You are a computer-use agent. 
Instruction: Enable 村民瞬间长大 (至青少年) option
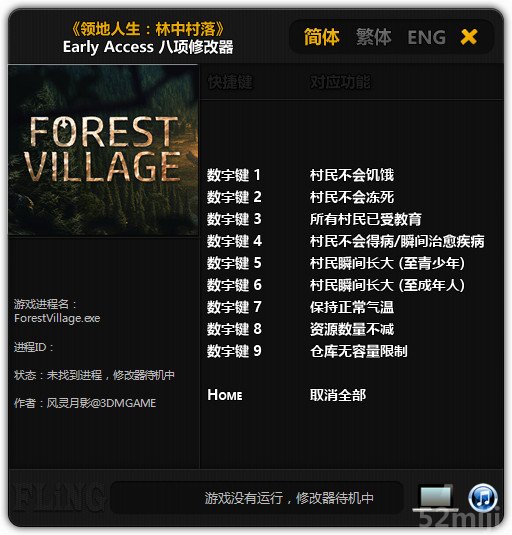[x=387, y=263]
